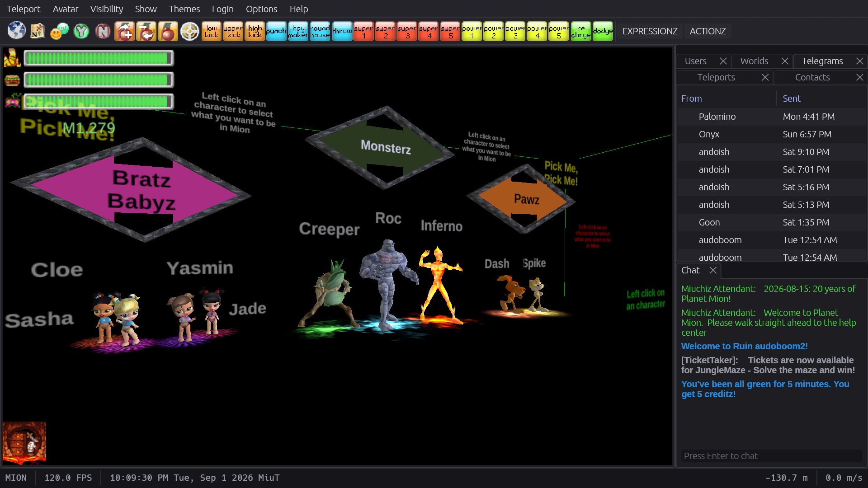Select the flaming Inferno character
This screenshot has height=488, width=868.
click(439, 286)
